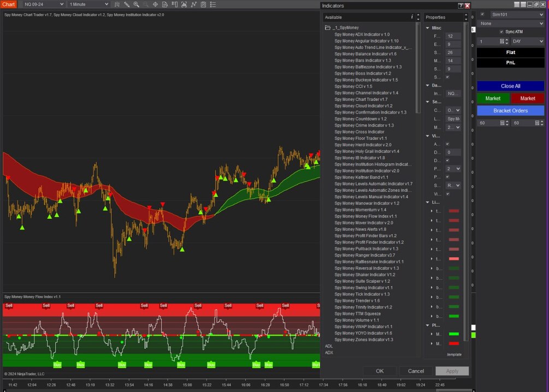This screenshot has height=392, width=549.
Task: Click the bright light-red t... line swatch
Action: [454, 259]
